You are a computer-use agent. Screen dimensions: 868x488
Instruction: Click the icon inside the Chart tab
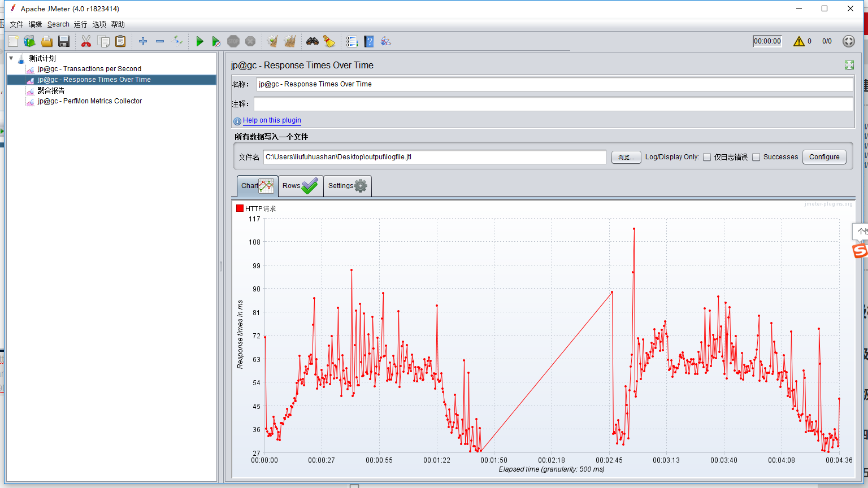(267, 186)
